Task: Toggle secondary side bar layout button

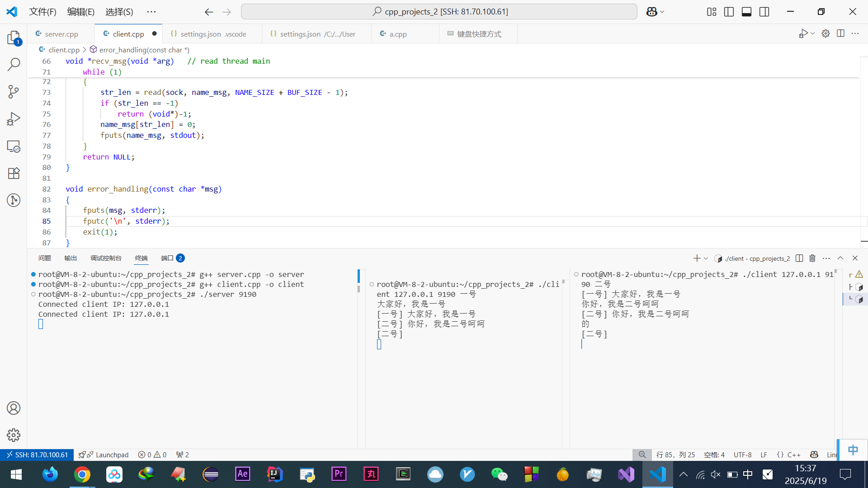Action: tap(764, 12)
